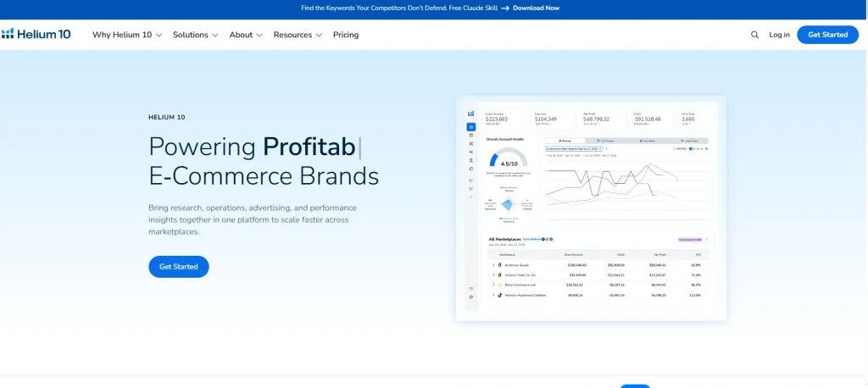Image resolution: width=868 pixels, height=388 pixels.
Task: Click the settings gear in mockup sidebar
Action: click(x=471, y=297)
